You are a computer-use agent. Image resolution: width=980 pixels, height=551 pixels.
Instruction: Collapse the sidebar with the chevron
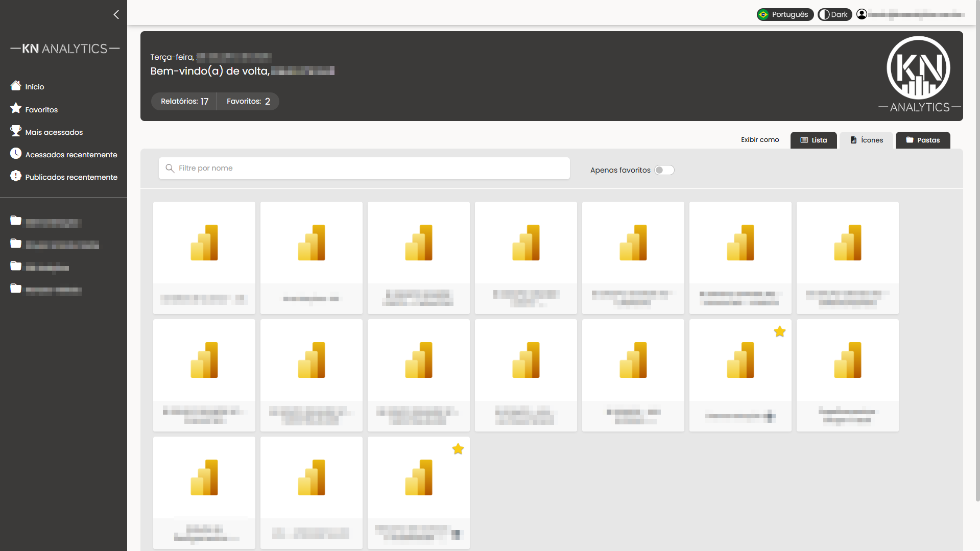coord(116,15)
